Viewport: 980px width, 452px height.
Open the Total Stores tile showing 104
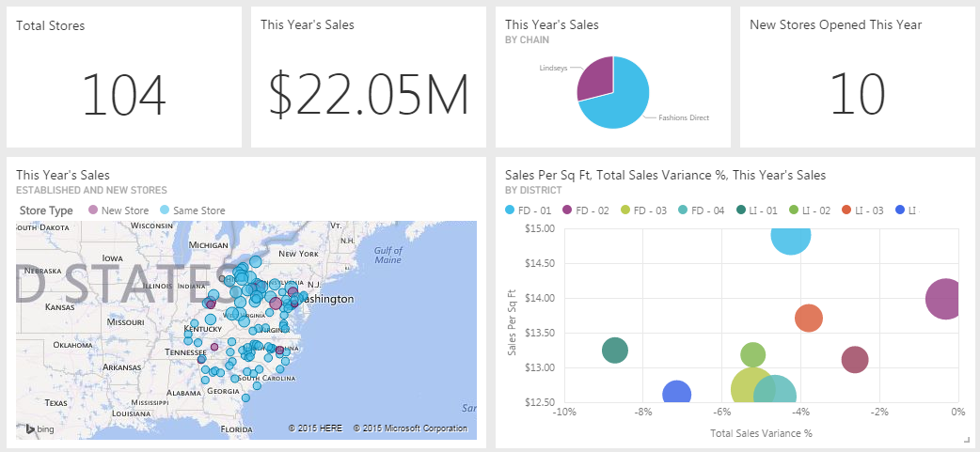[123, 77]
